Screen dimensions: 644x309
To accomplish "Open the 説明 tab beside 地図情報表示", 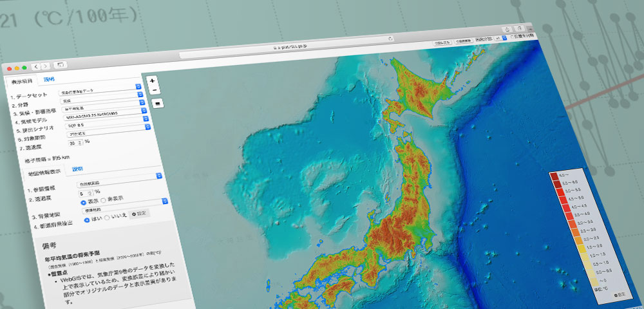I will click(x=77, y=169).
